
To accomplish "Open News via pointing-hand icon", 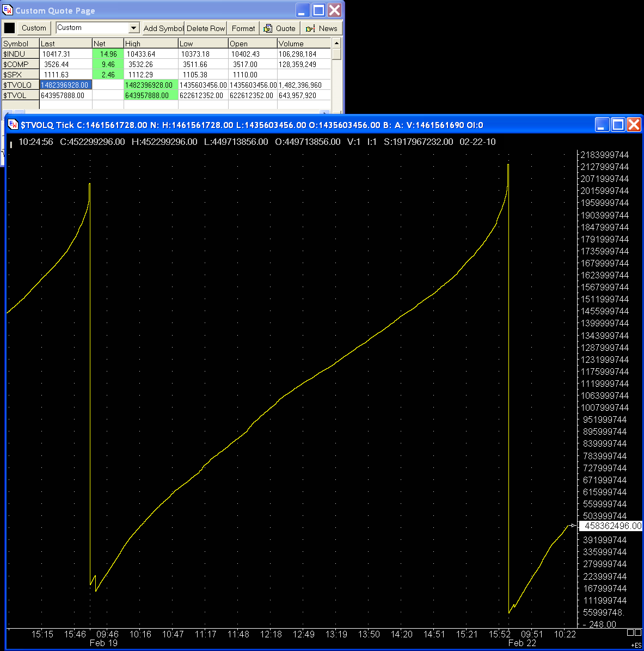I will coord(310,28).
